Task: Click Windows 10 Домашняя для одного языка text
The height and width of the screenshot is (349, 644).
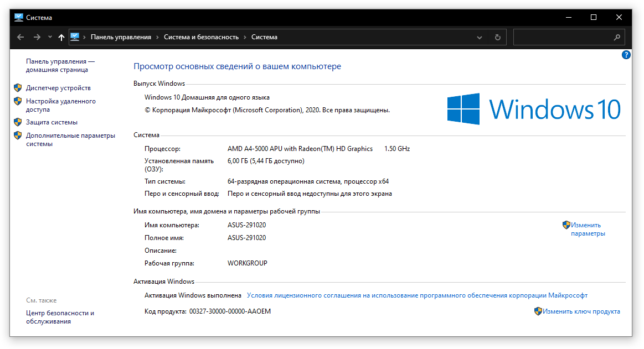Action: coord(207,97)
